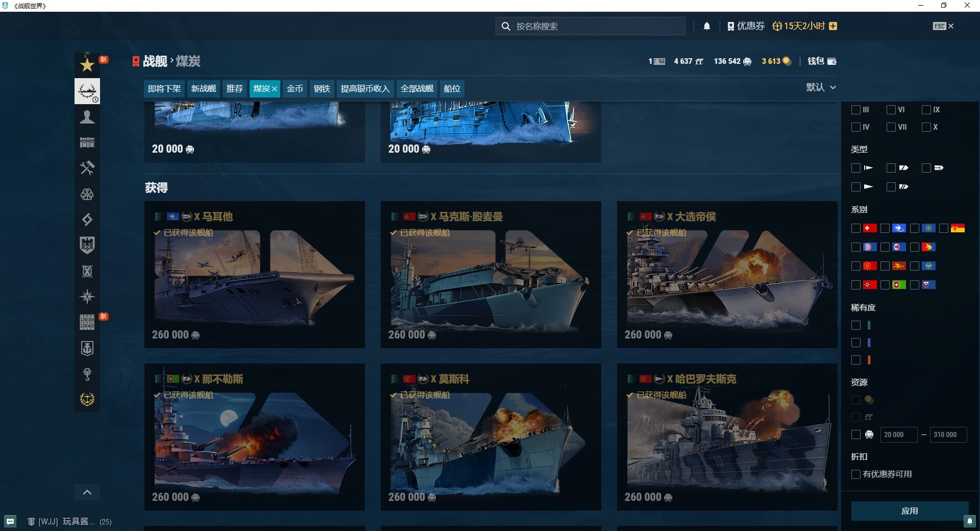
Task: Open the chat icon at bottom left
Action: coord(10,521)
